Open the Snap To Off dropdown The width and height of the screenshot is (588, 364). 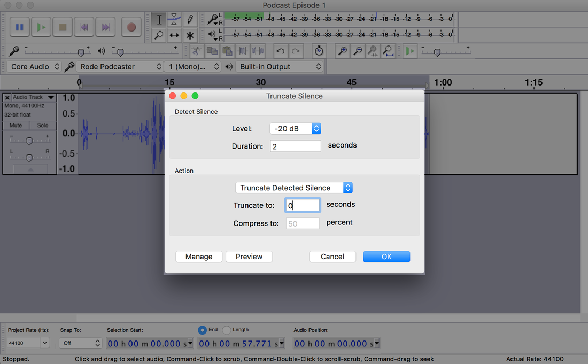point(80,343)
